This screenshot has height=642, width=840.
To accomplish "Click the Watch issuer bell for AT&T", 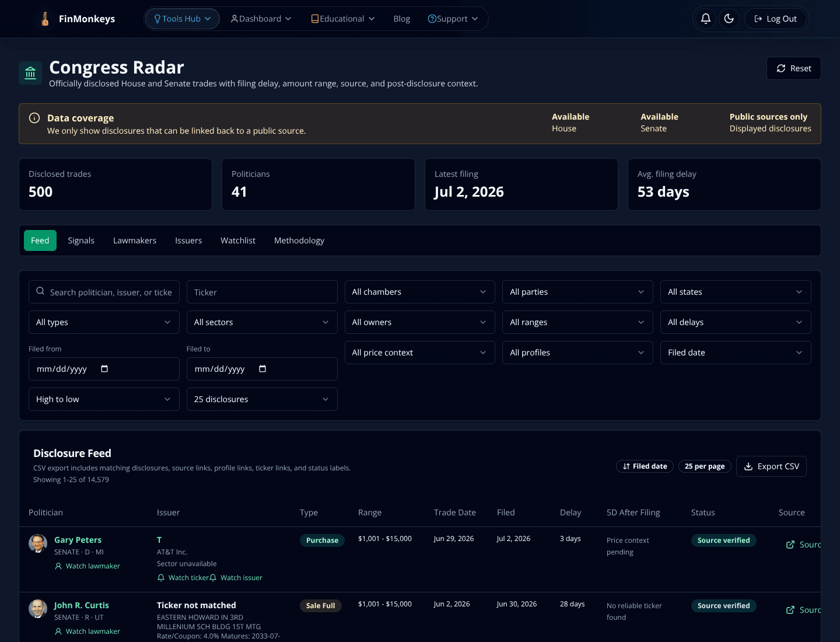I will (x=213, y=578).
